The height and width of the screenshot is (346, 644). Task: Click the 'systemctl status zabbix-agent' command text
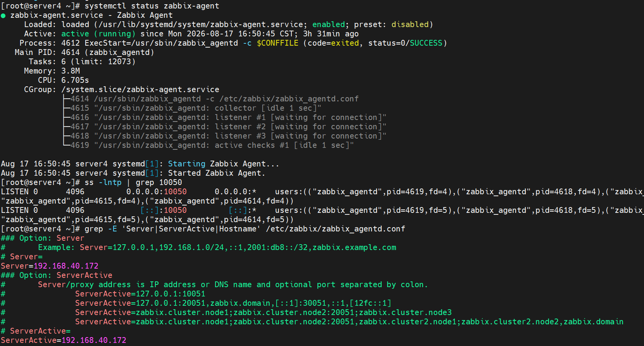(152, 6)
